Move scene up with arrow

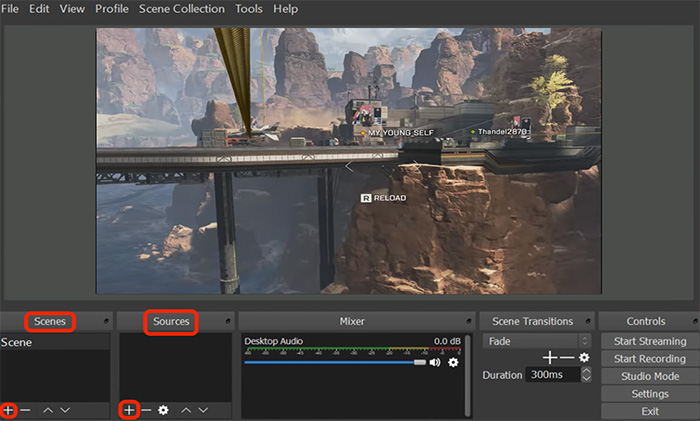(48, 410)
